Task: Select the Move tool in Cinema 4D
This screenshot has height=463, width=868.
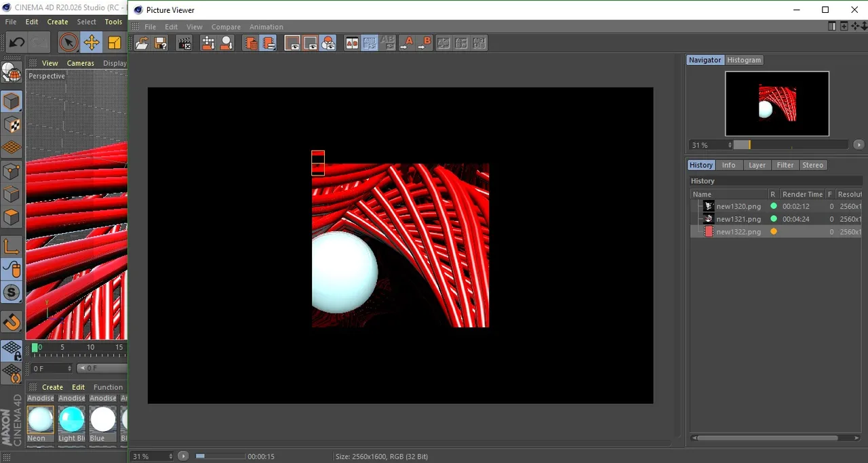Action: 92,43
